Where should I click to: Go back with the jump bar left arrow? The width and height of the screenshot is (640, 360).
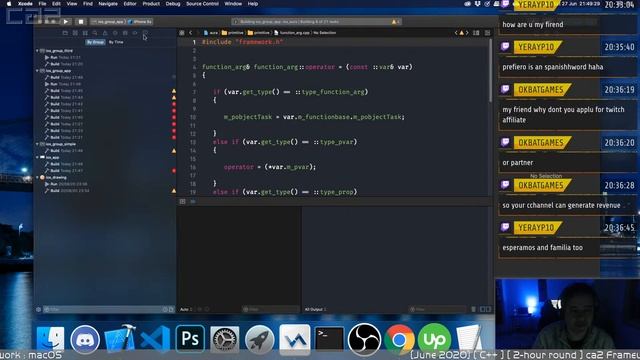pos(191,33)
